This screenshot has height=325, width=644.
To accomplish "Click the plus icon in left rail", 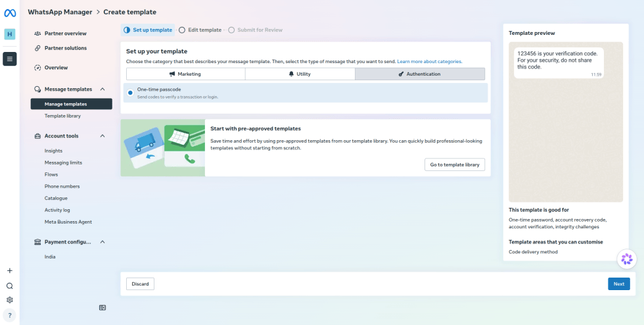I will [x=10, y=270].
